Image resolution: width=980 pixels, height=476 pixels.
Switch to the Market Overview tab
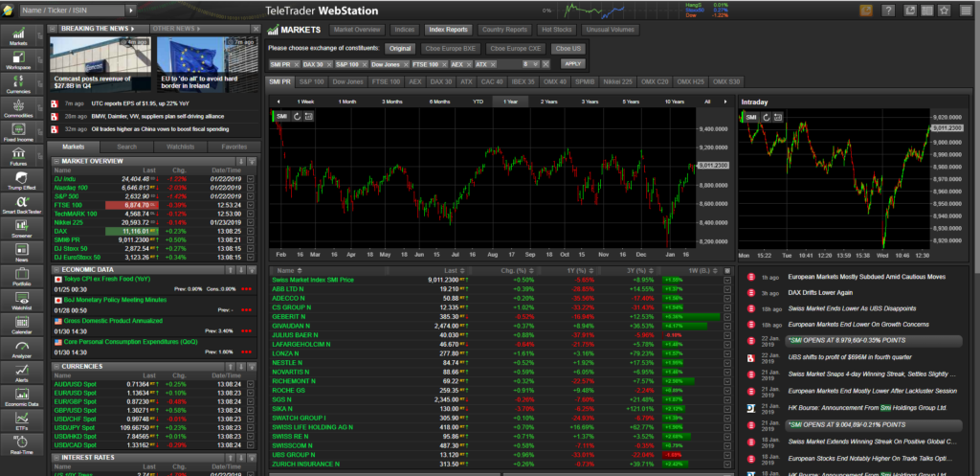point(356,30)
